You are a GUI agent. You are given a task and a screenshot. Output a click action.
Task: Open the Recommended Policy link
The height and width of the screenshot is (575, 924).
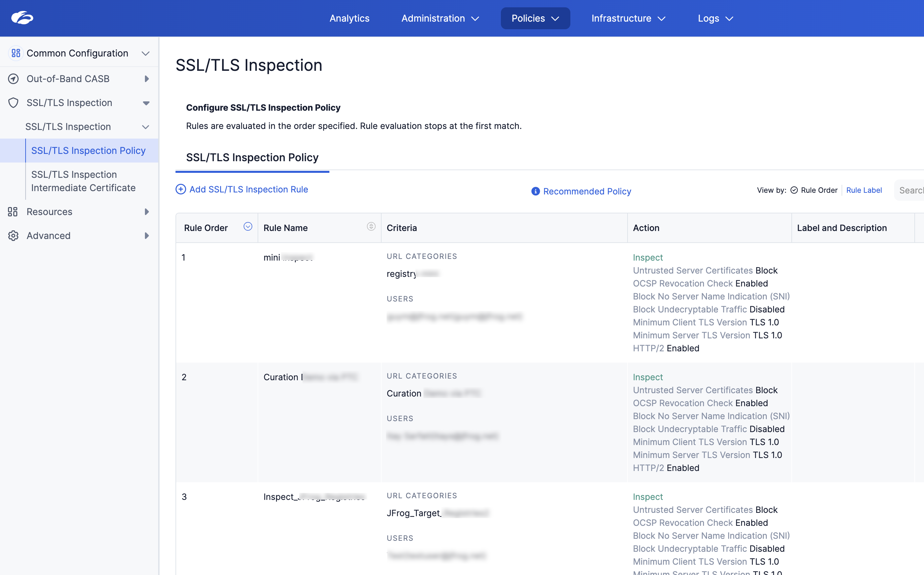pyautogui.click(x=587, y=191)
